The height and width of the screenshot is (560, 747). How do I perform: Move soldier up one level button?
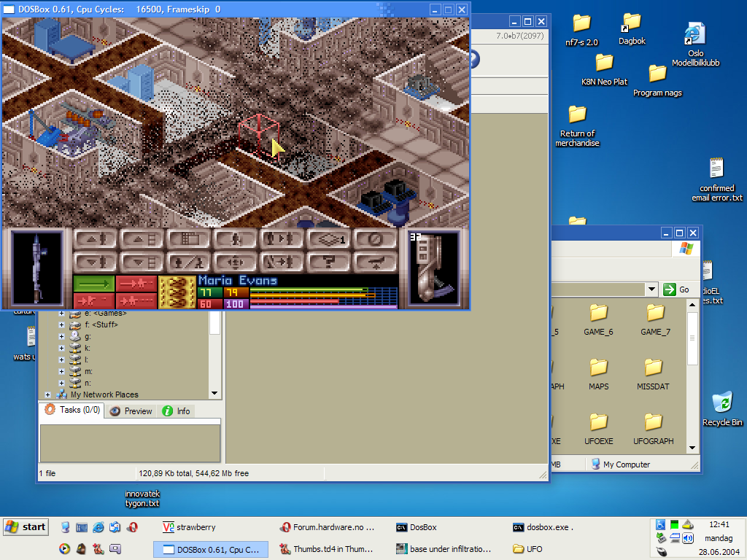(96, 239)
